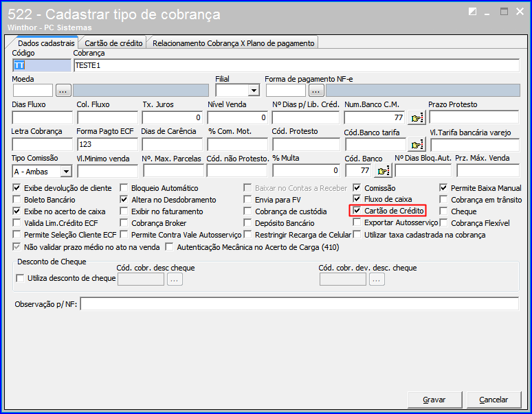Click the Prz. Máx. Venda field
The height and width of the screenshot is (414, 532).
click(x=488, y=171)
